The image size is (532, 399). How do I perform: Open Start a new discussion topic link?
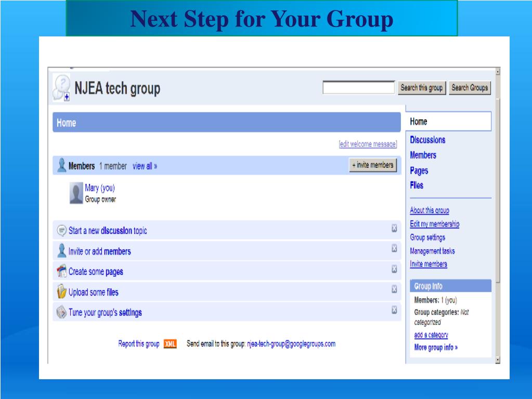click(x=108, y=231)
